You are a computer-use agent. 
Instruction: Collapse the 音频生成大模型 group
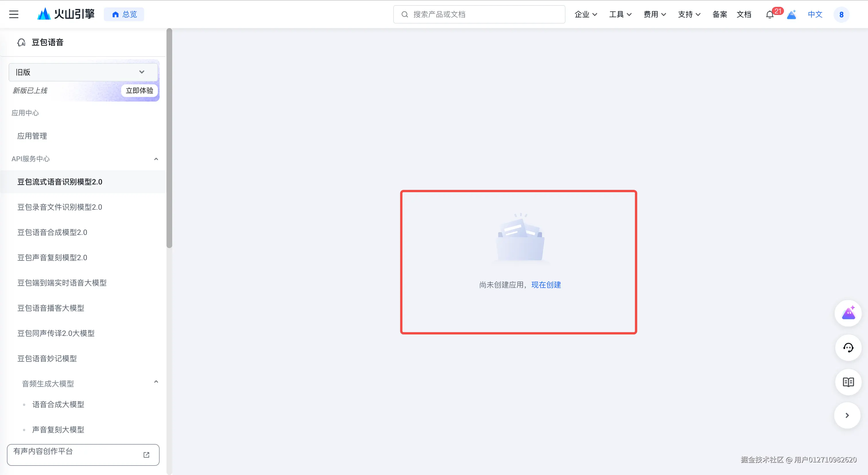156,382
